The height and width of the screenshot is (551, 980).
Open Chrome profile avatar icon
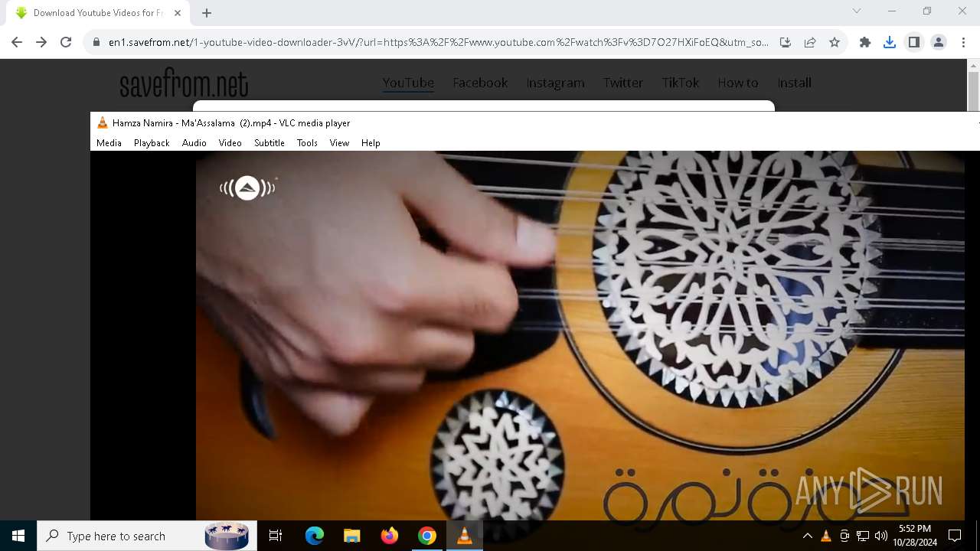pyautogui.click(x=939, y=42)
